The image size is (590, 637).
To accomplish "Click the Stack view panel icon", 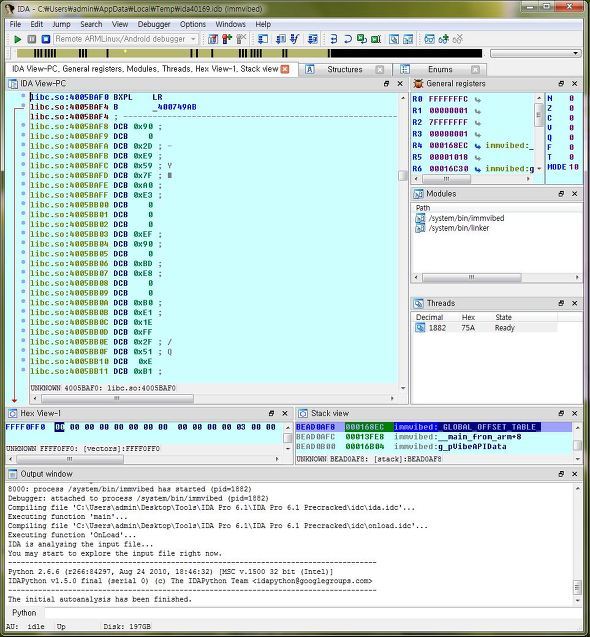I will pos(303,414).
